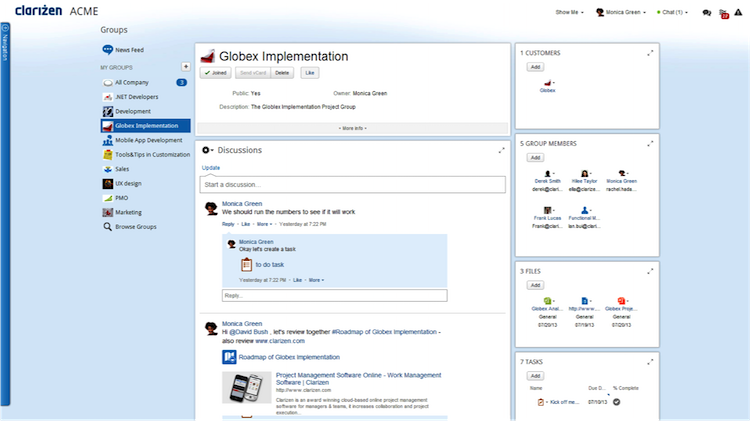This screenshot has width=750, height=421.
Task: Expand the More Info section
Action: pos(353,128)
